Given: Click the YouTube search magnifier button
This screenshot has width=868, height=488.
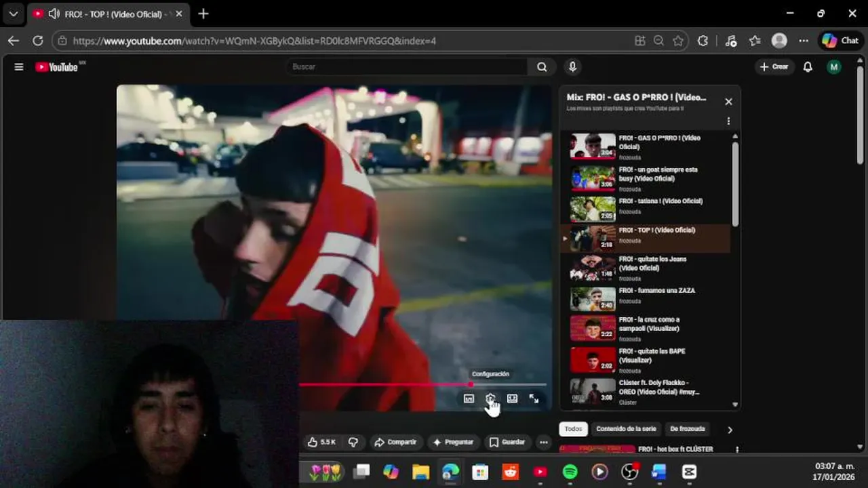Looking at the screenshot, I should pos(542,66).
